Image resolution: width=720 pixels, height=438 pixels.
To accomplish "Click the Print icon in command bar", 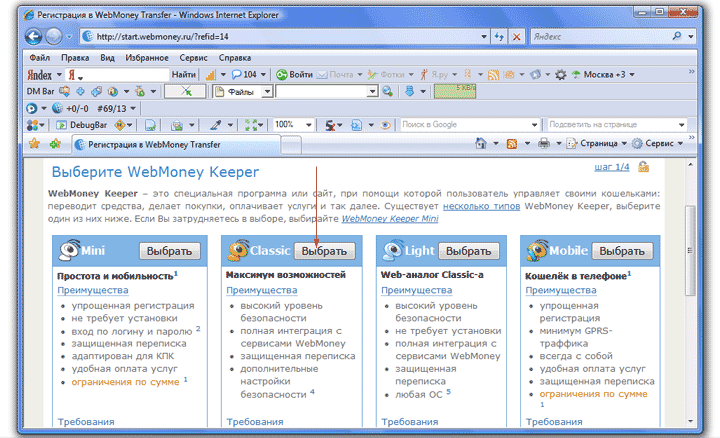I will click(x=544, y=144).
